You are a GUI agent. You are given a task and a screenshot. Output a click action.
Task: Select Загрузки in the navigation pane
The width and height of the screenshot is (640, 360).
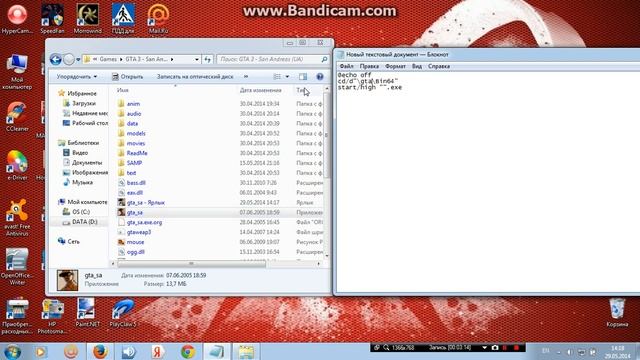pyautogui.click(x=84, y=103)
